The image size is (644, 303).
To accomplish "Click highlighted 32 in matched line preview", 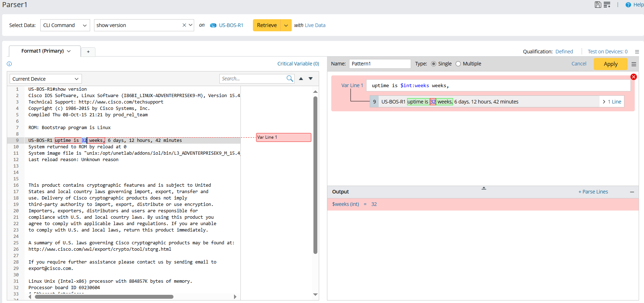I will tap(433, 102).
